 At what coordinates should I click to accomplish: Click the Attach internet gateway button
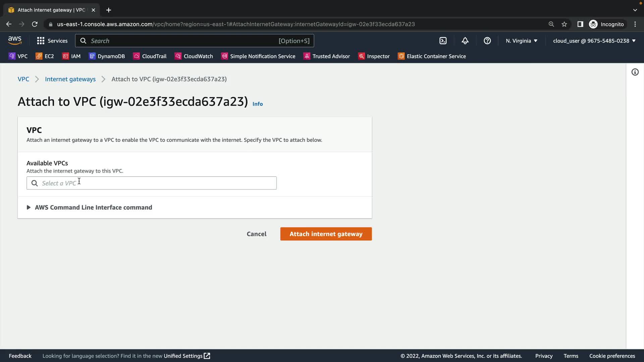click(x=326, y=234)
